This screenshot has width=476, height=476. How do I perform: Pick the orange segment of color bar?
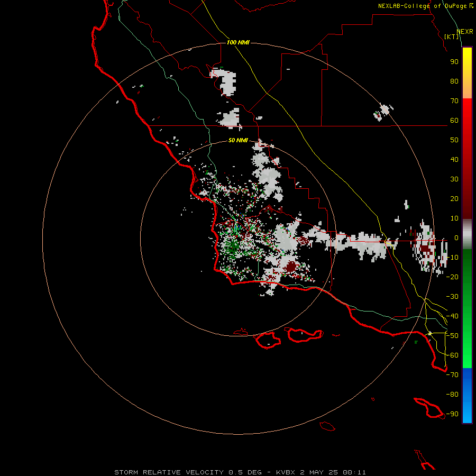[x=467, y=90]
